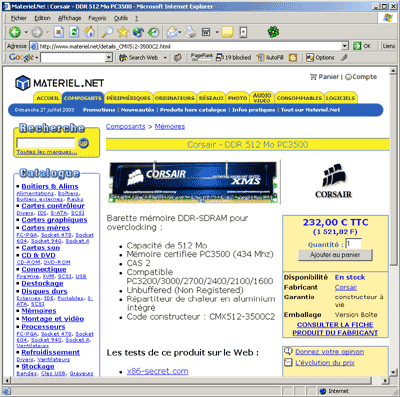Screen dimensions: 400x397
Task: Click the round search go button under Recherche
Action: [83, 143]
